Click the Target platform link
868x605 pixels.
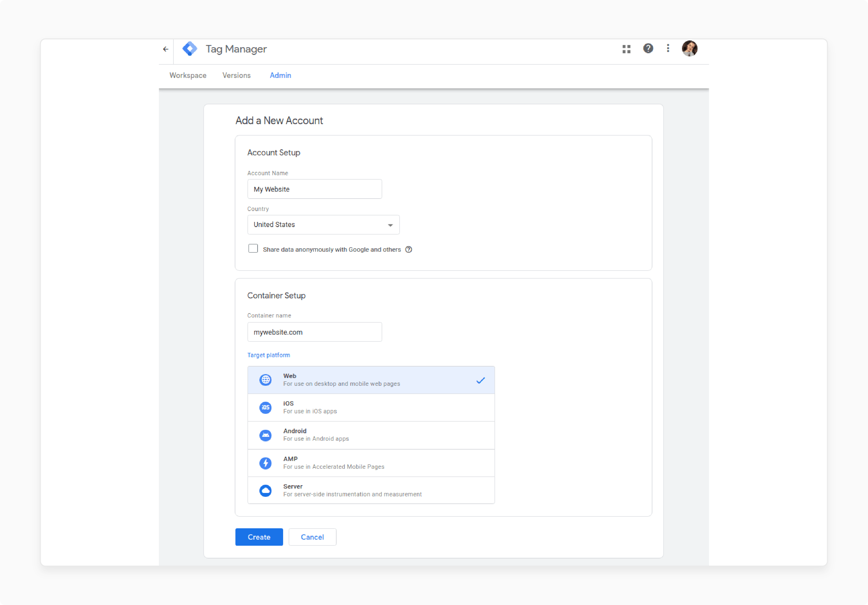point(268,355)
